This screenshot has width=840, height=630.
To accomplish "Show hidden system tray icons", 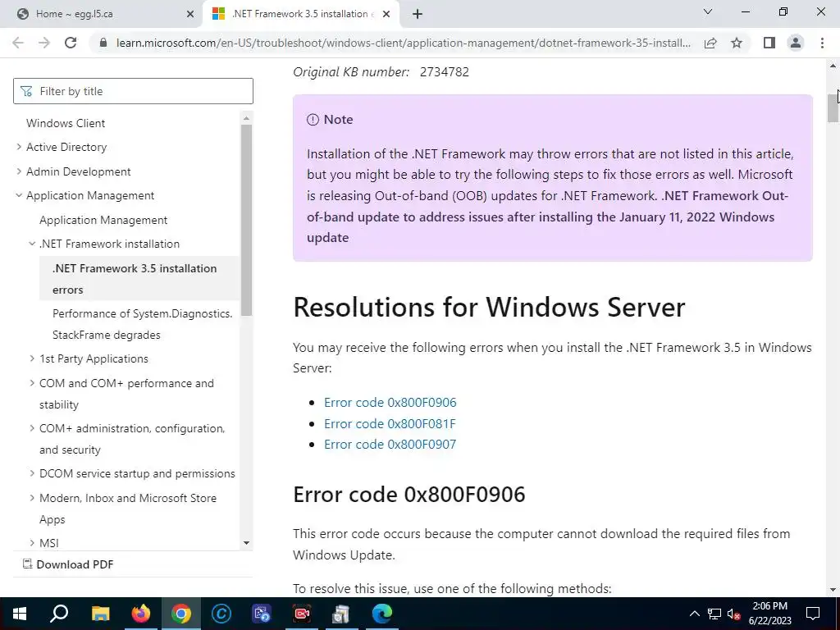I will pos(694,614).
